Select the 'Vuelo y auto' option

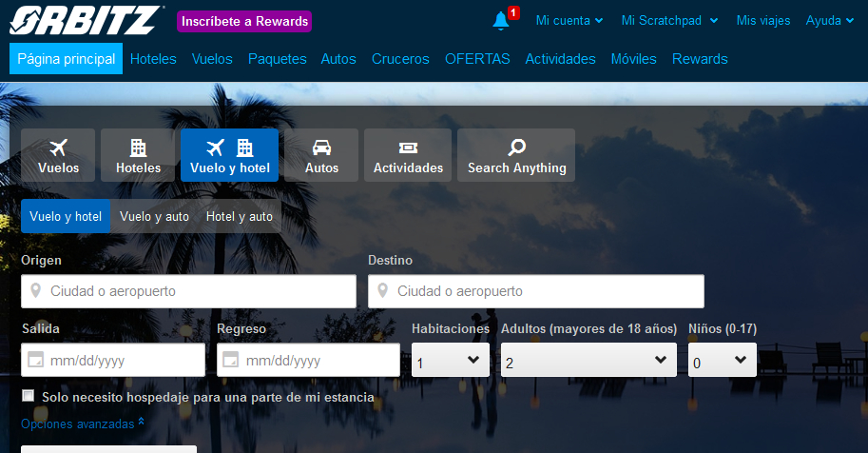click(154, 216)
